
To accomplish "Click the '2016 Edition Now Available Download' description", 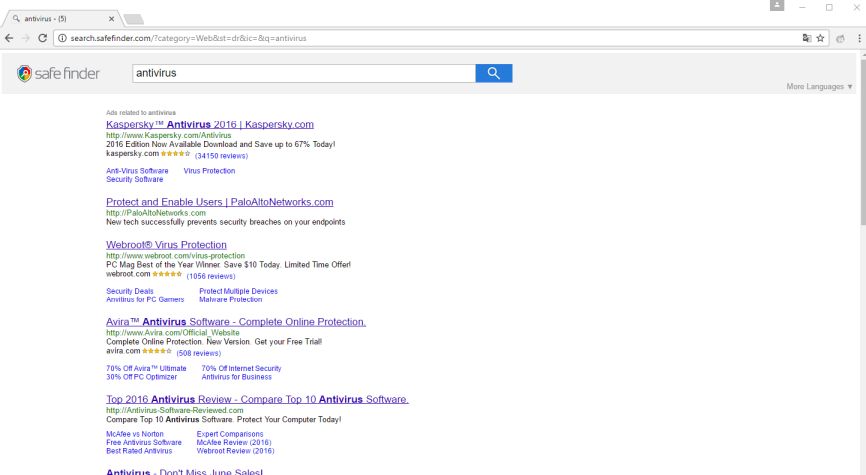I will pyautogui.click(x=221, y=144).
